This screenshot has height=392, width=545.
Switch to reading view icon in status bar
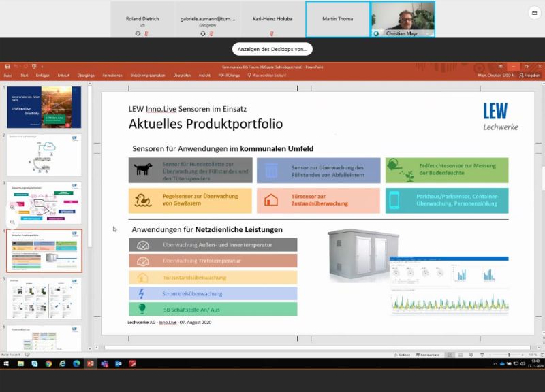tap(471, 355)
